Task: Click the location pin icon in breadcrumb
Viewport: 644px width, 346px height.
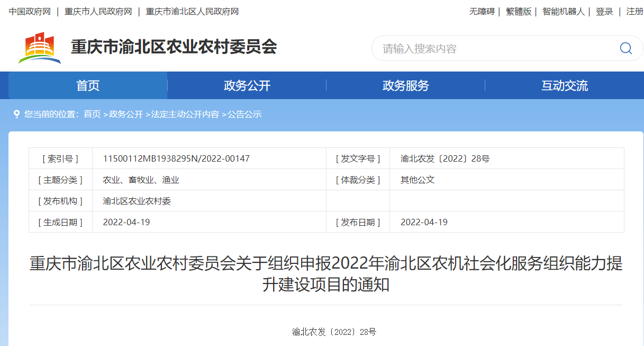Action: (16, 114)
